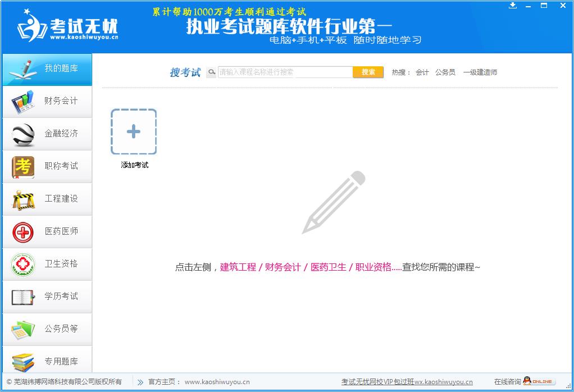Open official homepage www.kaoshiwuyou.cn link
The height and width of the screenshot is (392, 574).
pyautogui.click(x=217, y=382)
